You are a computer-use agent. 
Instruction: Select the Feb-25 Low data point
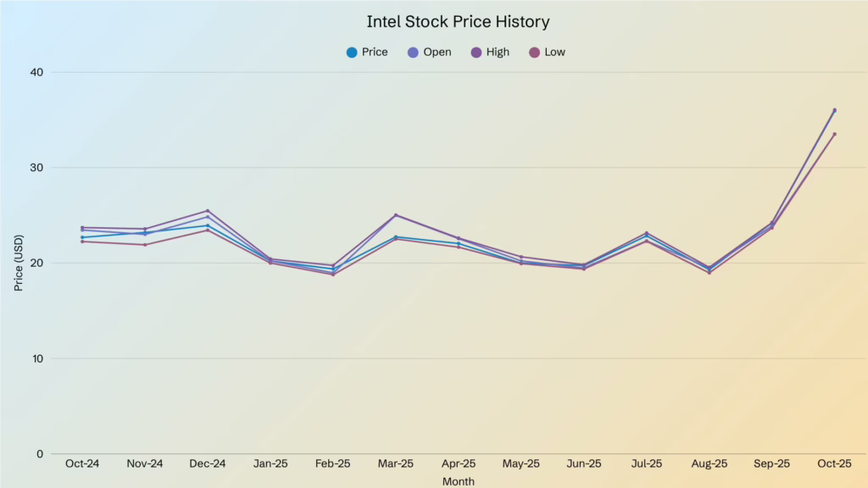(333, 274)
